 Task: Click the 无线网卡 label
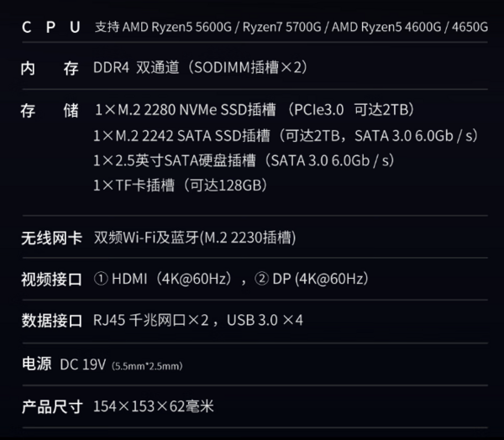point(51,238)
